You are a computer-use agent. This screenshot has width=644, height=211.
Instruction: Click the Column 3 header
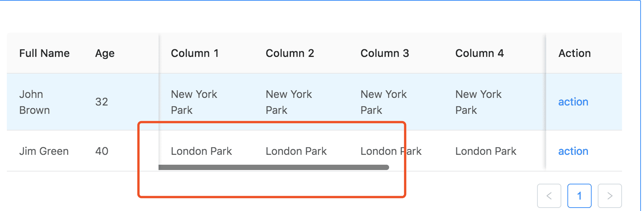(x=385, y=53)
